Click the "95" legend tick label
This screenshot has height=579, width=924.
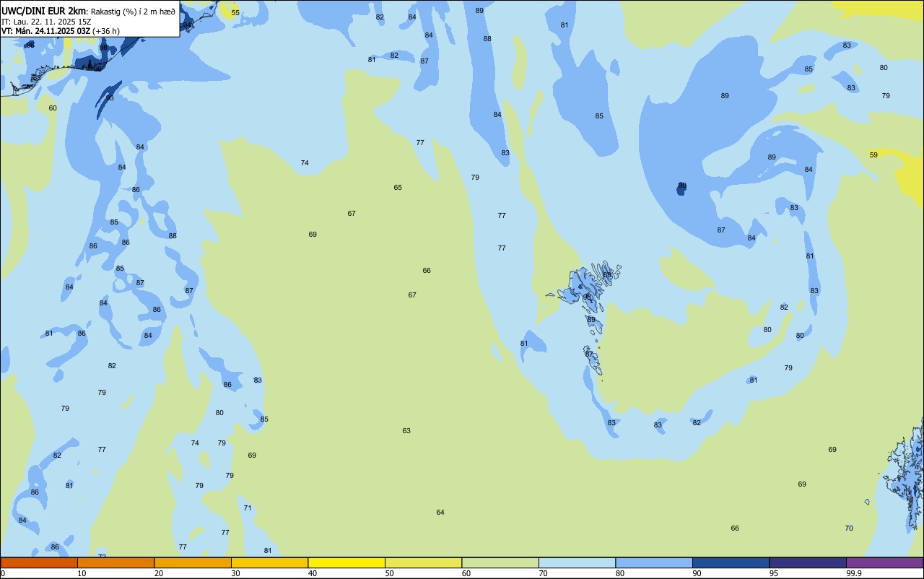(774, 573)
